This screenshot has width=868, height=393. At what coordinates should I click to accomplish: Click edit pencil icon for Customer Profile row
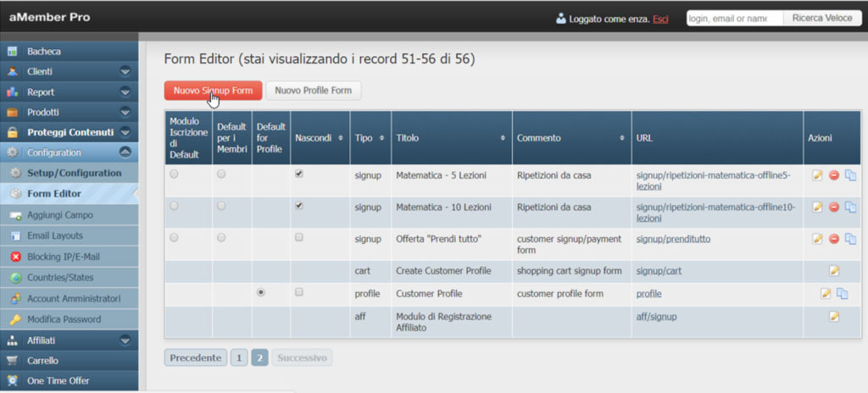pos(826,294)
